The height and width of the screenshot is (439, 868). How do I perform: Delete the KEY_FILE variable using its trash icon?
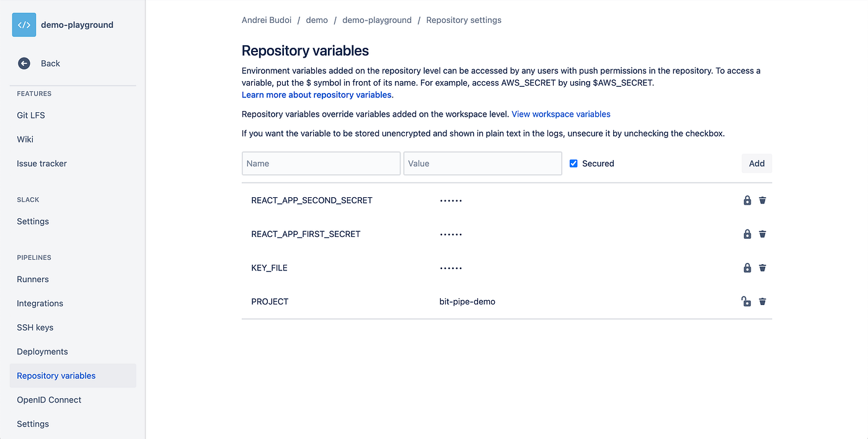(x=763, y=267)
